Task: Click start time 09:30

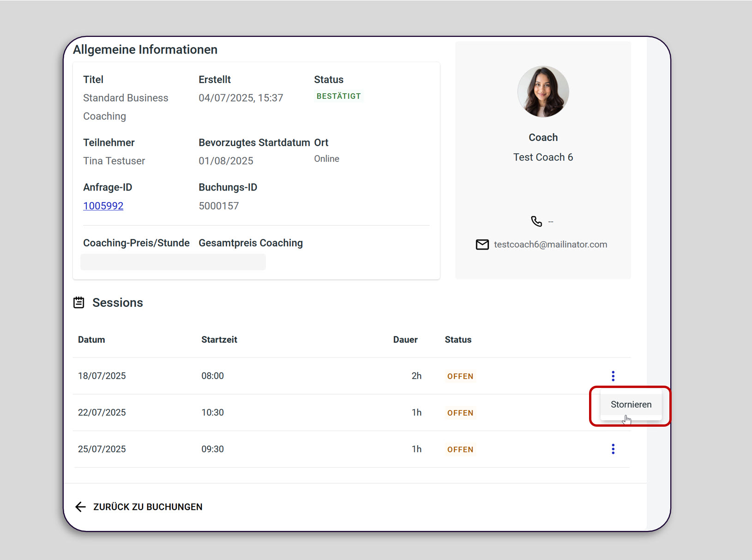Action: tap(213, 449)
